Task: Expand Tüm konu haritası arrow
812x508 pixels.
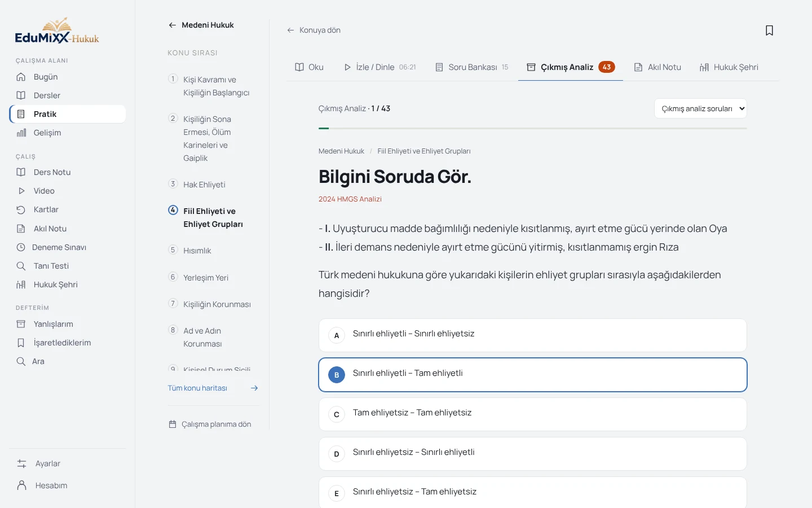Action: [254, 388]
